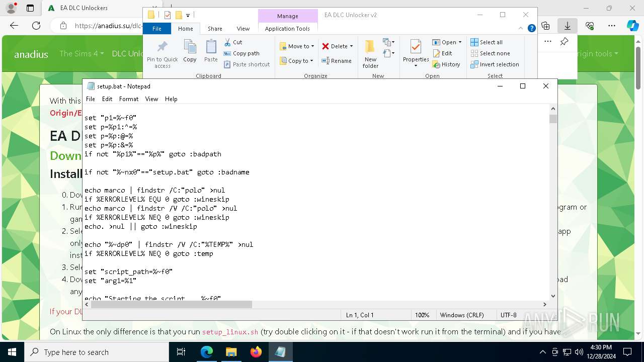
Task: Open the Move to dropdown
Action: click(297, 46)
